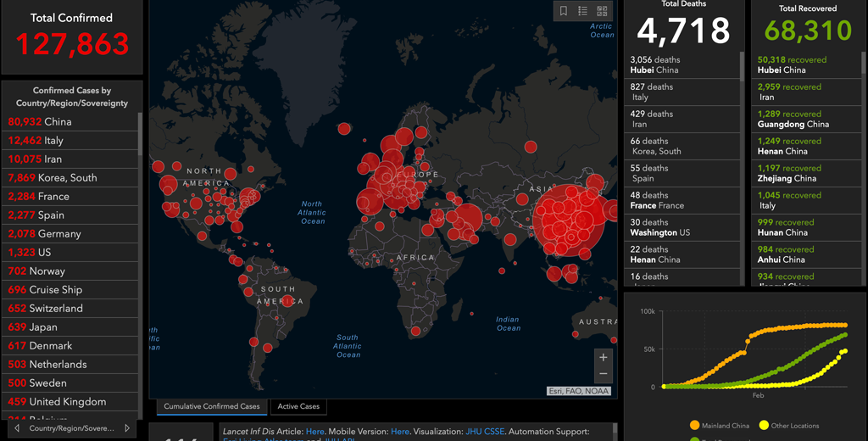868x441 pixels.
Task: Open the Lancet Inf Dis article Here link
Action: (x=314, y=431)
